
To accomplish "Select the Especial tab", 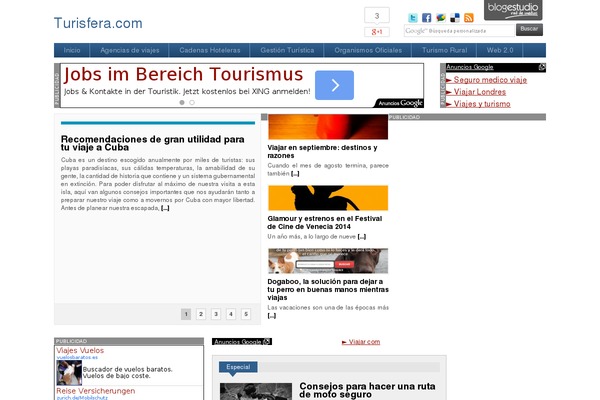I will coord(238,367).
